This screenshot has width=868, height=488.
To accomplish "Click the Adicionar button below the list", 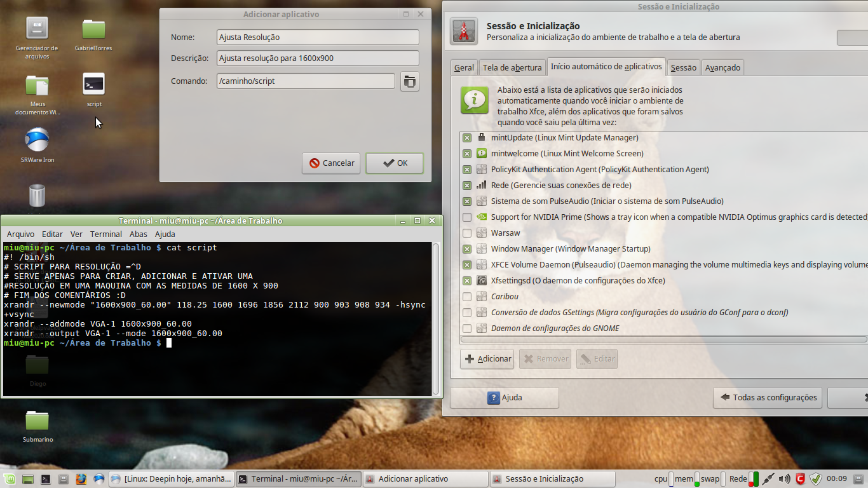I will 488,359.
